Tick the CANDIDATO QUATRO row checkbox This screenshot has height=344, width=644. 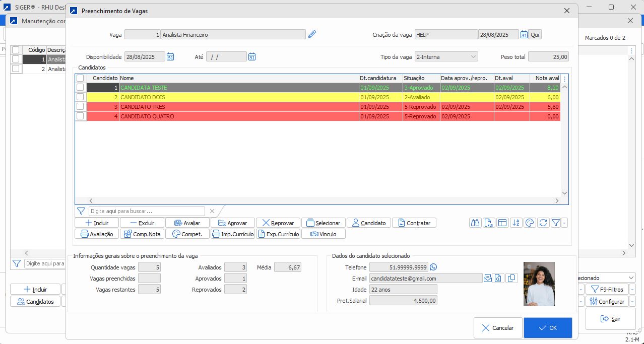tap(80, 116)
